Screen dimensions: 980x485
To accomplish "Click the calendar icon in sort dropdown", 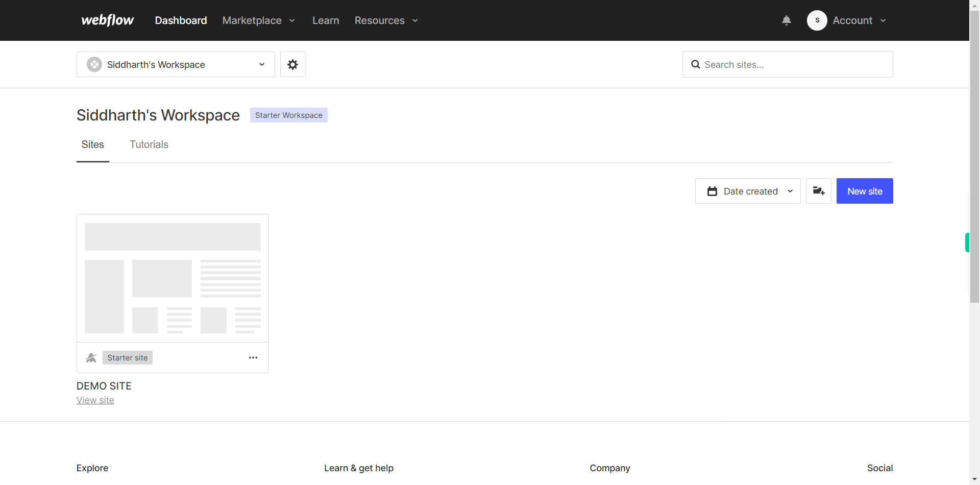I will click(x=712, y=191).
